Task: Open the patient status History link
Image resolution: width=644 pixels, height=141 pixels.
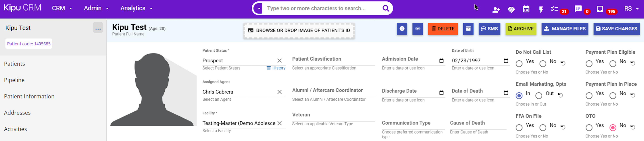Action: point(278,68)
